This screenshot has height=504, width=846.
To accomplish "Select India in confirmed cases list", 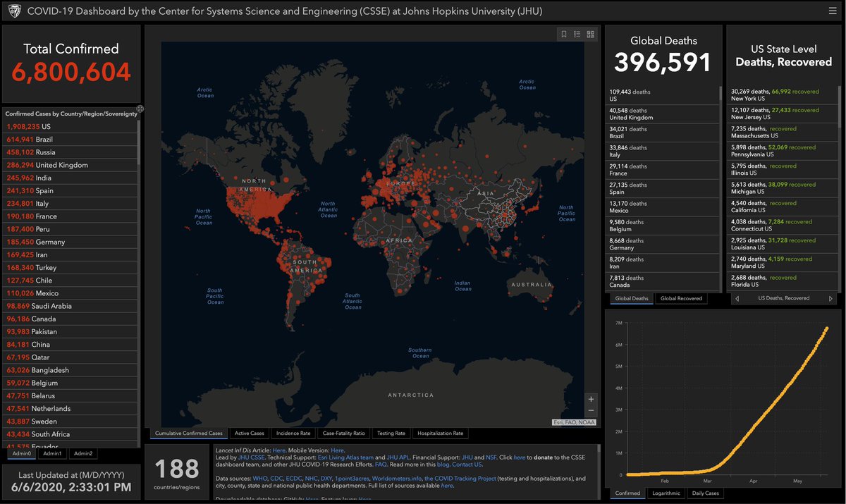I will click(70, 178).
